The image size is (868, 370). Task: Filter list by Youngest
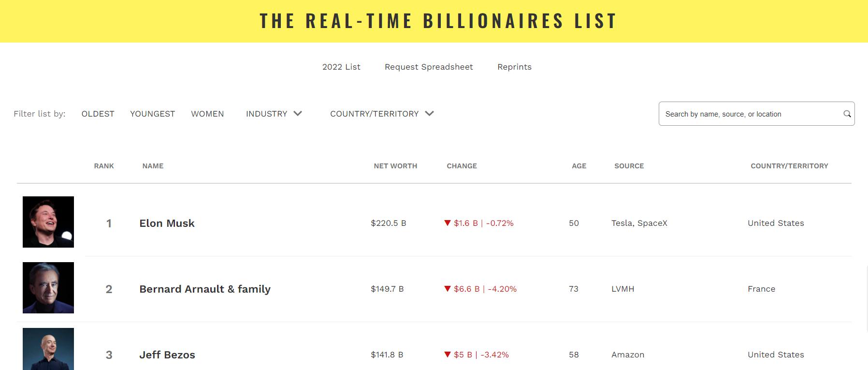click(152, 114)
